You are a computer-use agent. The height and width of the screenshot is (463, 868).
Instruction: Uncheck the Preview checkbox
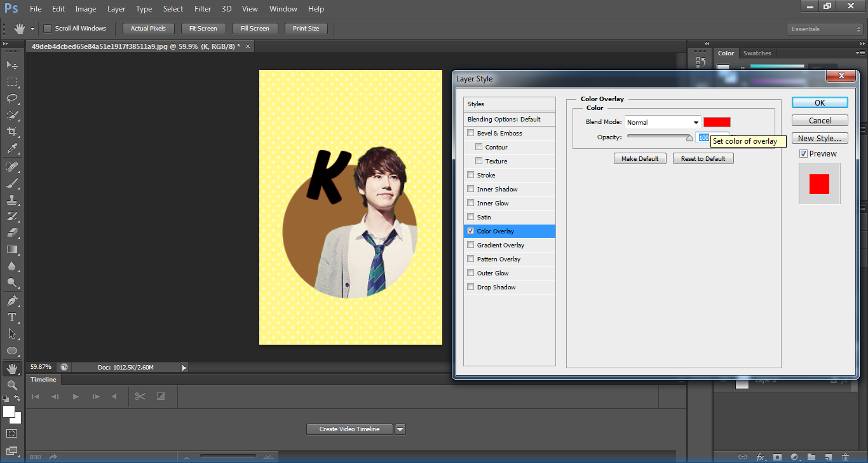(x=803, y=154)
